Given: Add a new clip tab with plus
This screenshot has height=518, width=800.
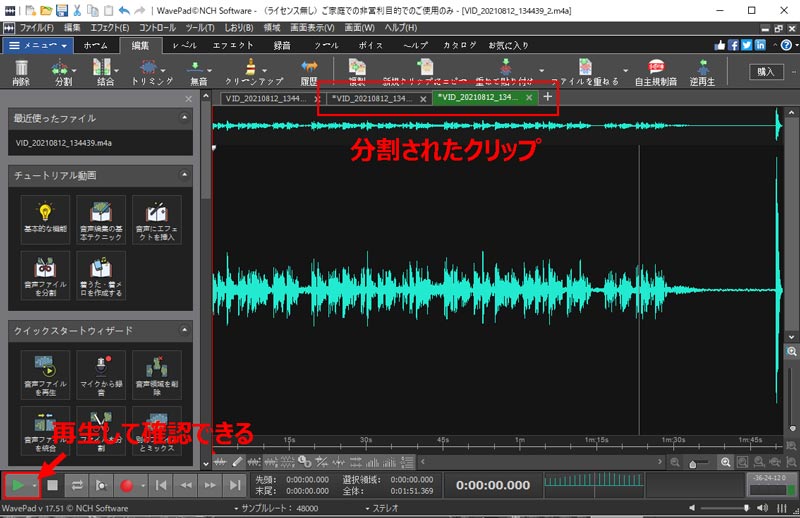Looking at the screenshot, I should coord(547,97).
